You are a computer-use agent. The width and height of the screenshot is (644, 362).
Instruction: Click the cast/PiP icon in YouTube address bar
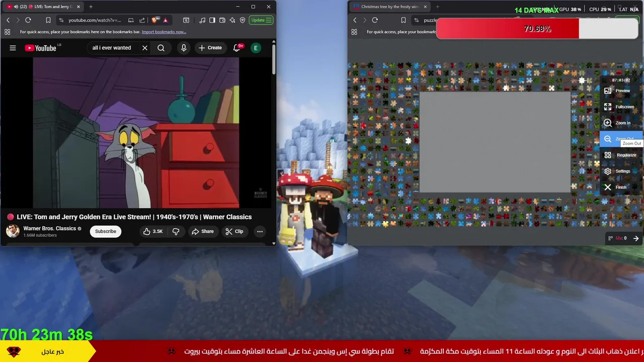click(x=131, y=20)
